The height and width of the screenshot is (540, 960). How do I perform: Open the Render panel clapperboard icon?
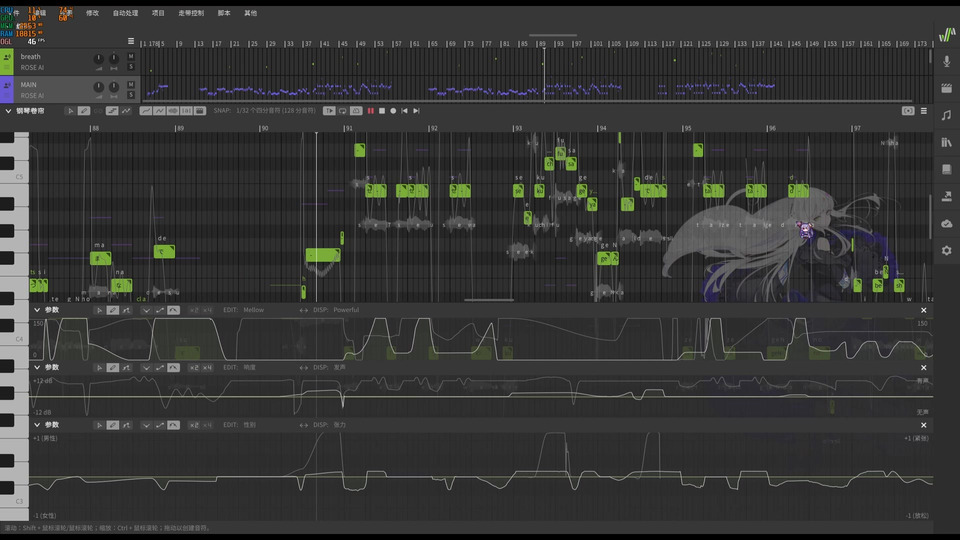(947, 88)
